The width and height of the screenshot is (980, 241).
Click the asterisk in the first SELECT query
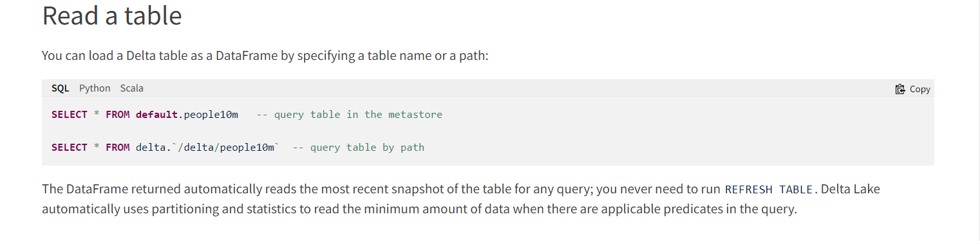tap(97, 115)
